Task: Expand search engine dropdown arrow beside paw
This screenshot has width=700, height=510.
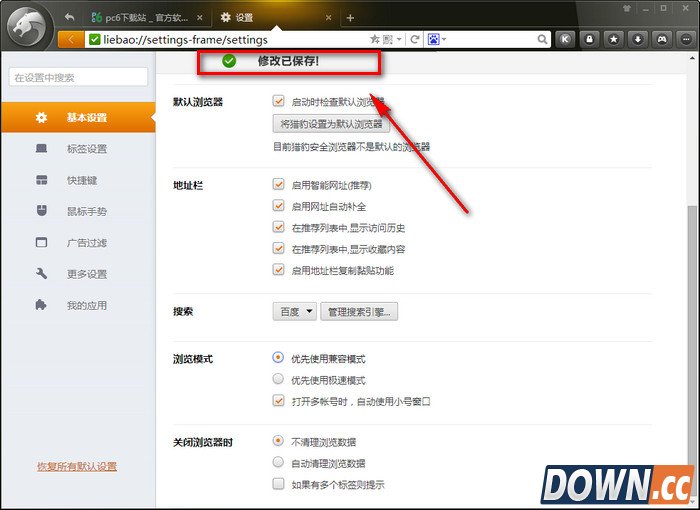Action: point(444,39)
